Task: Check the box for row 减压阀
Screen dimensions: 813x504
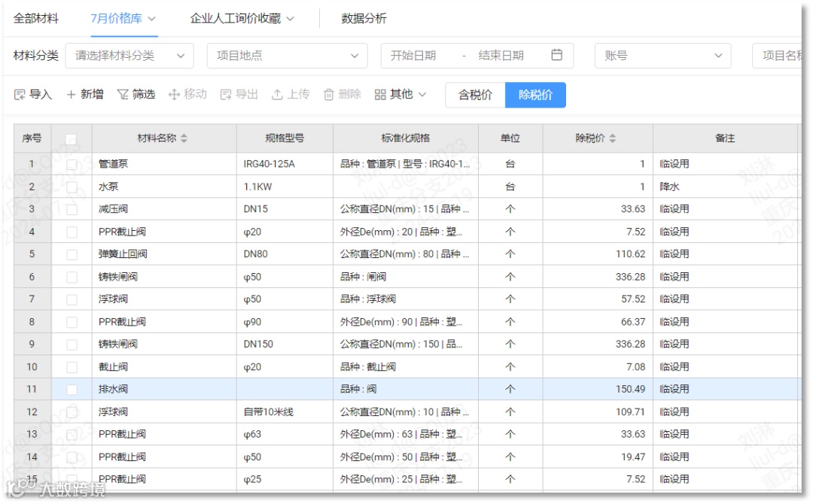Action: coord(72,209)
